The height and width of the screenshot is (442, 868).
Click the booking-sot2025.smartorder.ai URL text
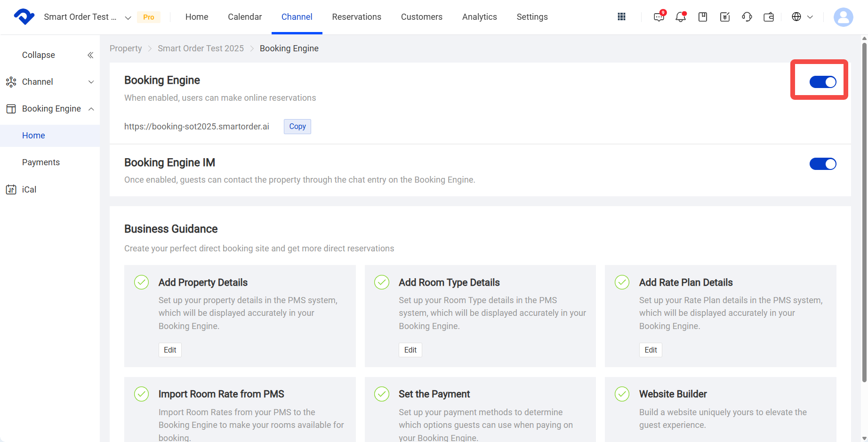pos(197,127)
